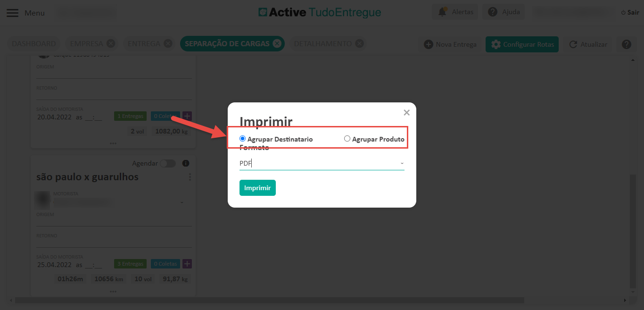The image size is (644, 310).
Task: Click the purple plus on 25.04.2022 route
Action: click(x=187, y=264)
